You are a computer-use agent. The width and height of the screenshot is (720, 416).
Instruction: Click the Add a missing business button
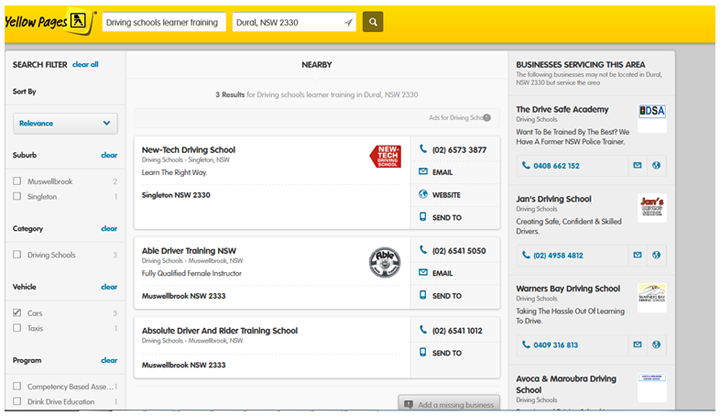(x=448, y=404)
